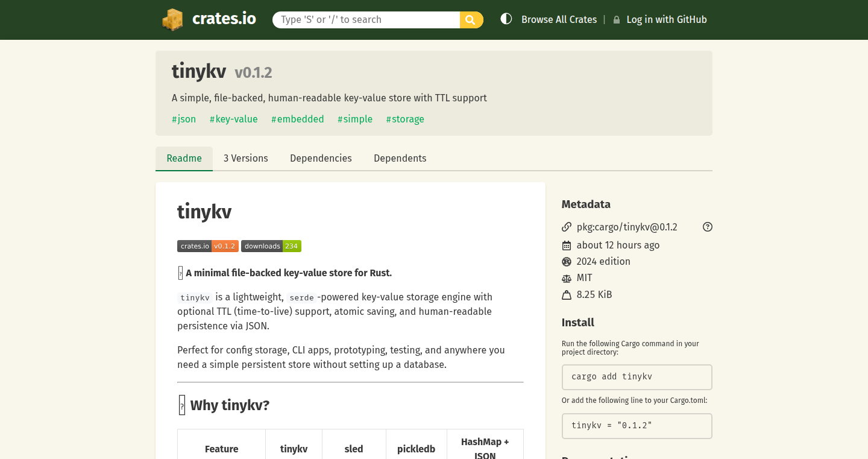868x459 pixels.
Task: Follow the #key-value keyword link
Action: [234, 119]
